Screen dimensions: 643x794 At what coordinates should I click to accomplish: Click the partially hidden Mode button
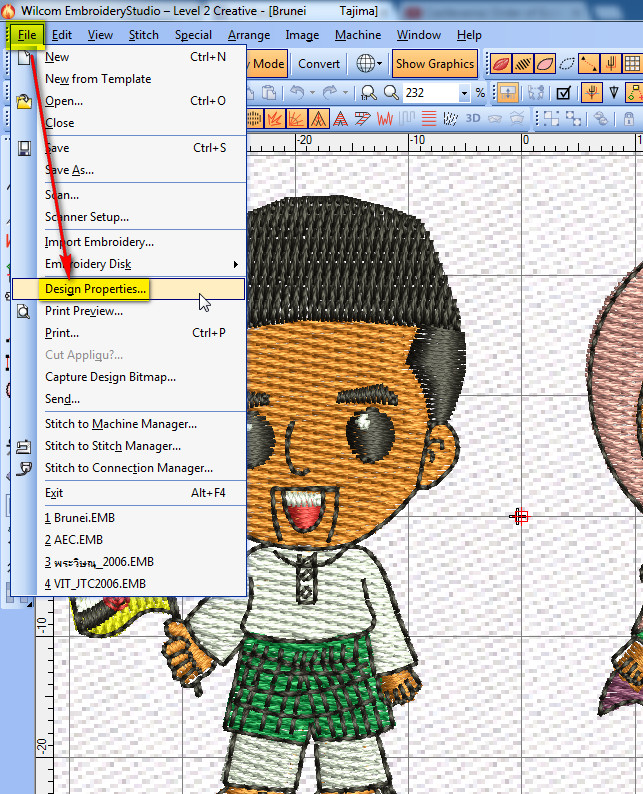tap(267, 64)
